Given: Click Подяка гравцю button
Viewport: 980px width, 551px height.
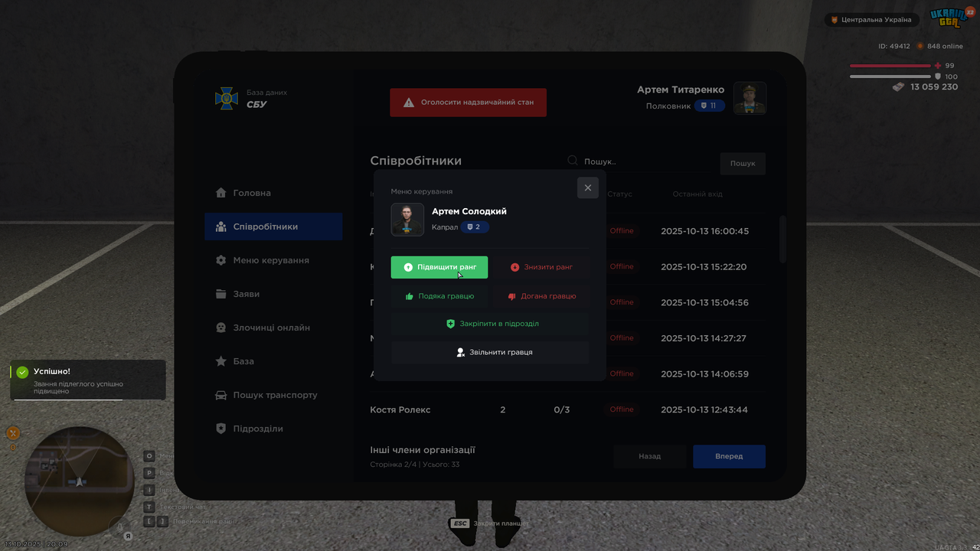Looking at the screenshot, I should (439, 296).
